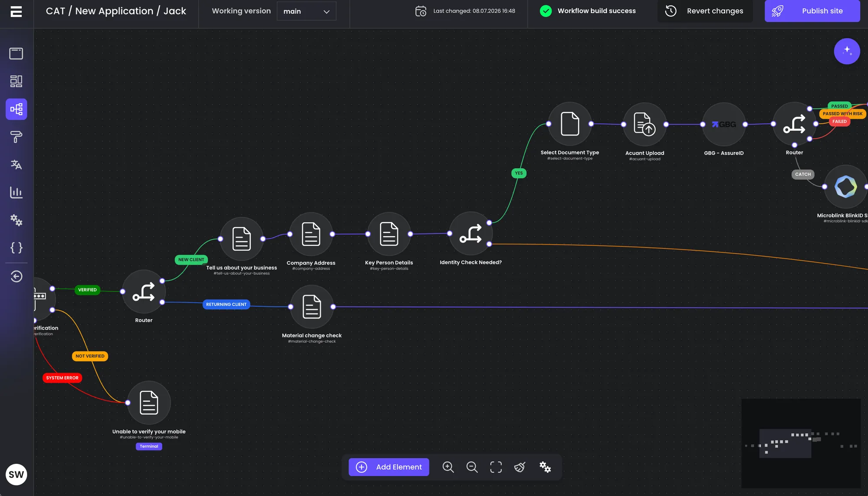Select the Tell us about your business node
The image size is (868, 496).
[241, 238]
